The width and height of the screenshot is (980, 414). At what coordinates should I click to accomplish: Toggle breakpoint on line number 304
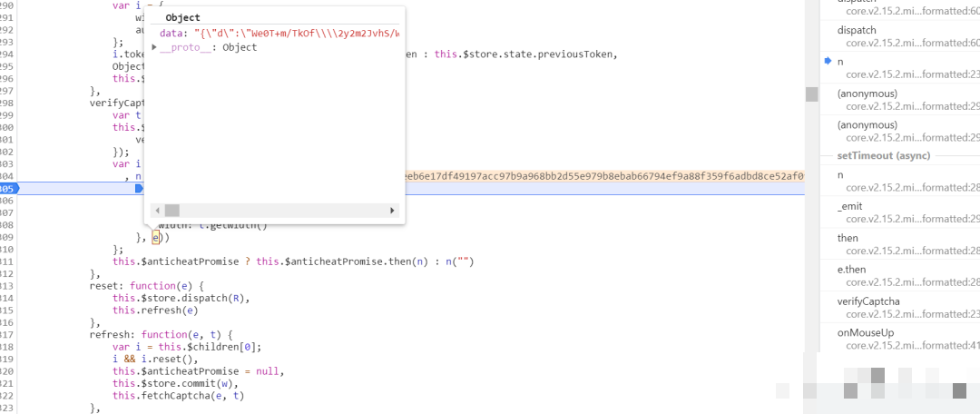coord(7,176)
